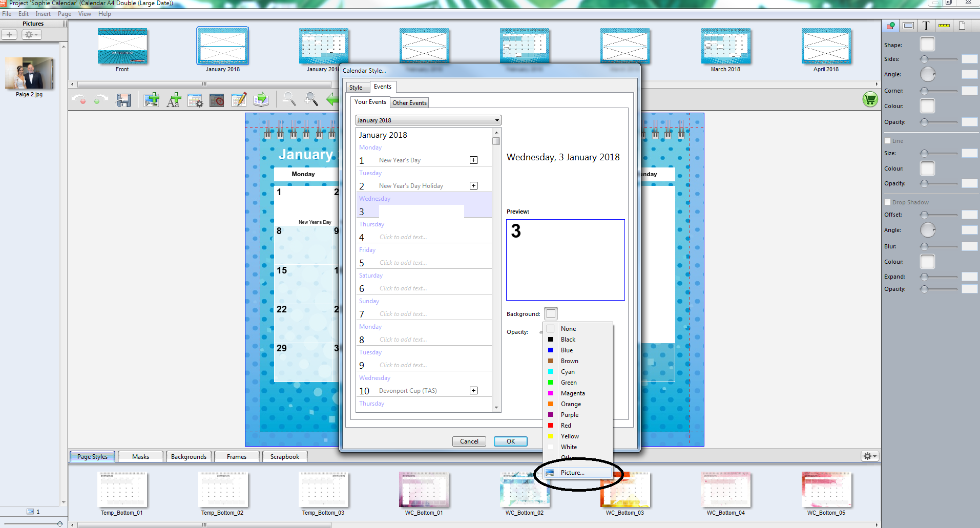Open the Page menu
The width and height of the screenshot is (980, 528).
(65, 14)
